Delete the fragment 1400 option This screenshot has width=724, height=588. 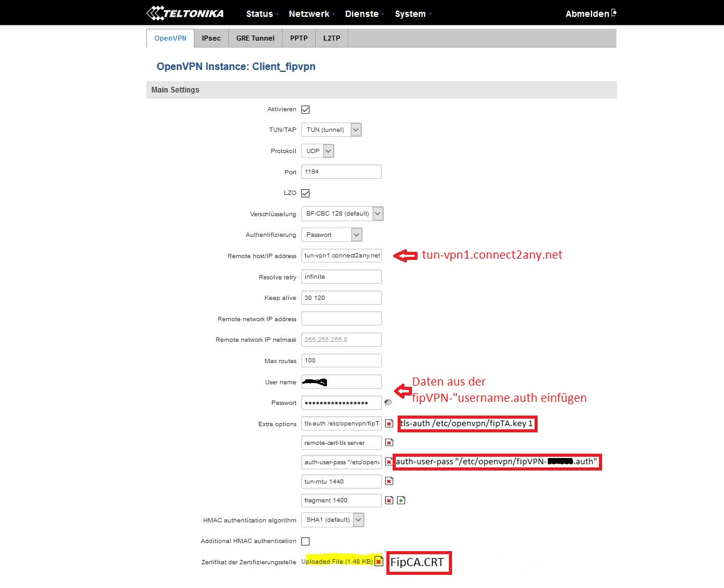tap(389, 501)
